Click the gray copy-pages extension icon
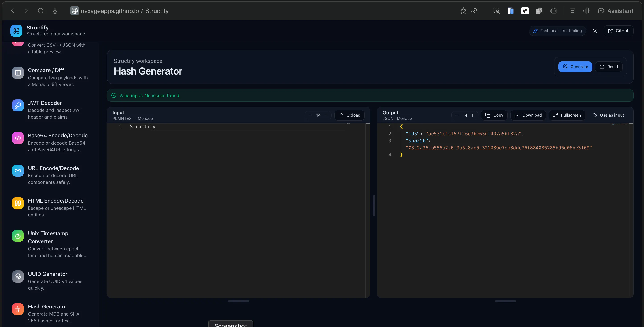This screenshot has height=327, width=644. point(539,11)
